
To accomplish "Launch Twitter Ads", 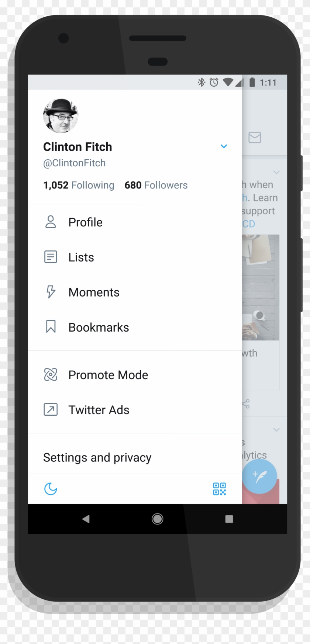I will pyautogui.click(x=99, y=409).
